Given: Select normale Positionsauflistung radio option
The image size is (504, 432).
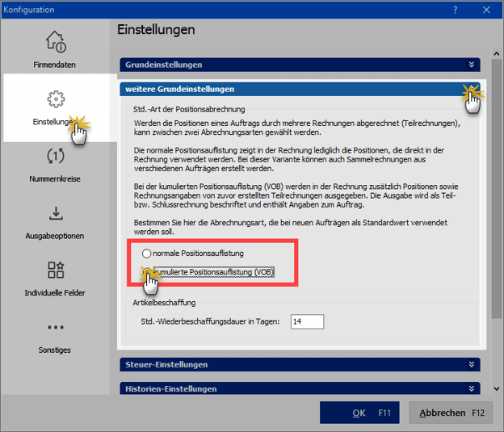Looking at the screenshot, I should [147, 254].
